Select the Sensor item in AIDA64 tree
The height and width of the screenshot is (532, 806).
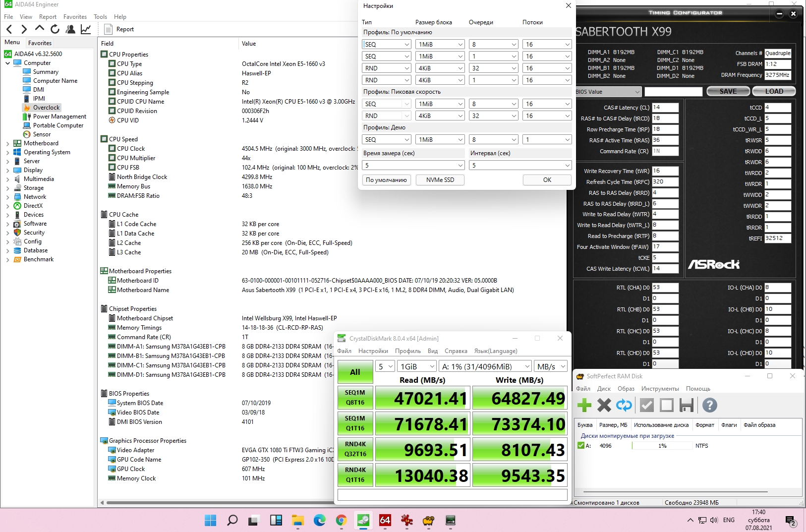coord(42,134)
